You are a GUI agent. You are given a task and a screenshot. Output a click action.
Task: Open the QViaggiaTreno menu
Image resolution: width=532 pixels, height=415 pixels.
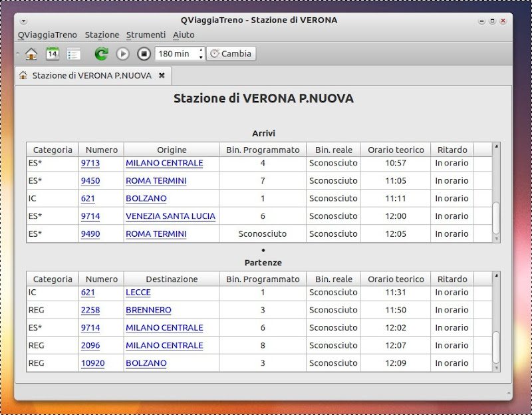click(x=47, y=35)
